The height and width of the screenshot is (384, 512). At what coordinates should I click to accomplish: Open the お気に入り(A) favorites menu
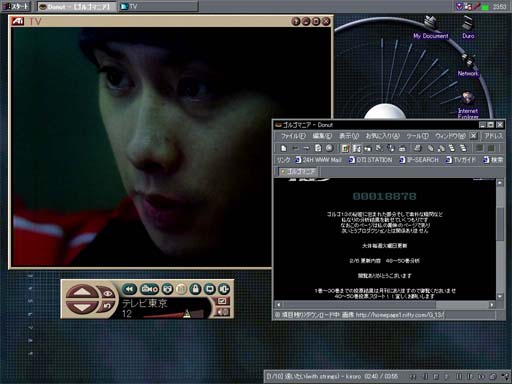(382, 136)
